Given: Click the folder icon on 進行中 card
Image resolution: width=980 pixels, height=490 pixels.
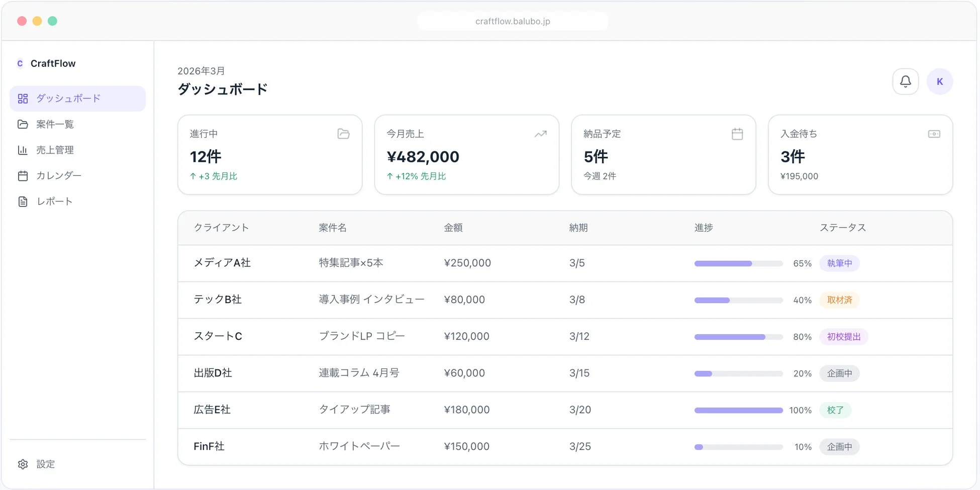Looking at the screenshot, I should (x=343, y=134).
